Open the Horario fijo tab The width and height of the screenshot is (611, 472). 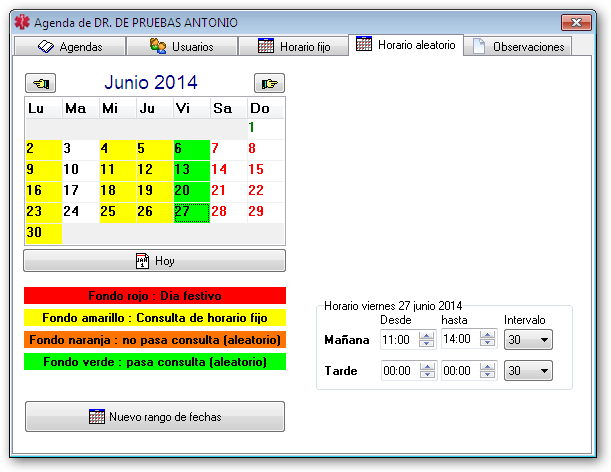click(294, 46)
